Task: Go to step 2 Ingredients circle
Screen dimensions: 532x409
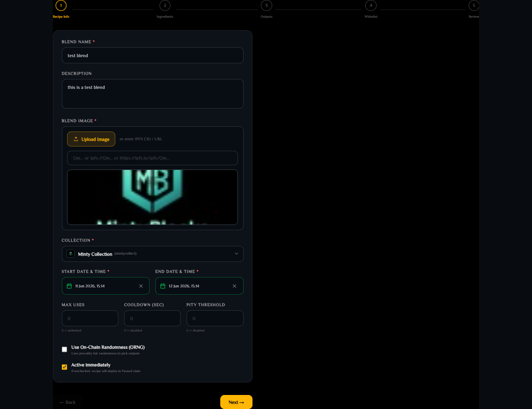Action: click(165, 5)
